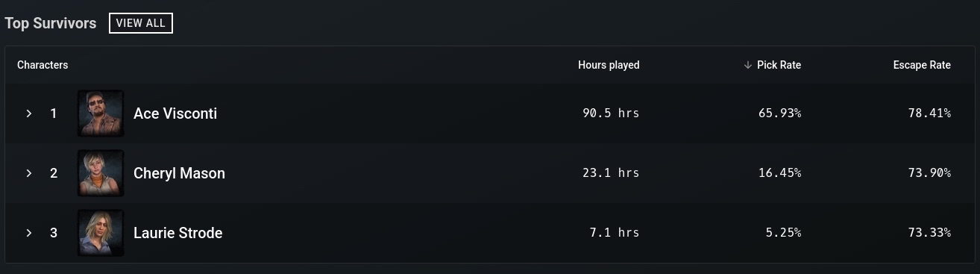Sort by the Hours played column
This screenshot has width=980, height=274.
(609, 65)
